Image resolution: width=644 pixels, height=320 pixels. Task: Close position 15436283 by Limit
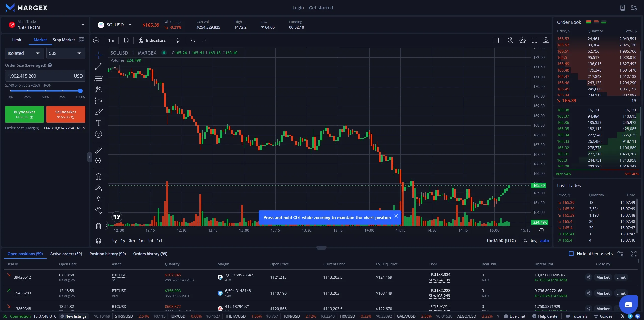point(621,293)
